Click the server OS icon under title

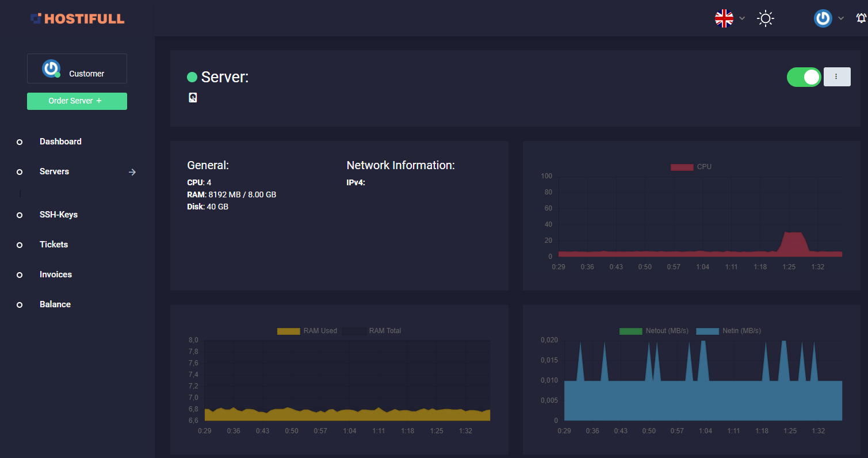coord(193,98)
